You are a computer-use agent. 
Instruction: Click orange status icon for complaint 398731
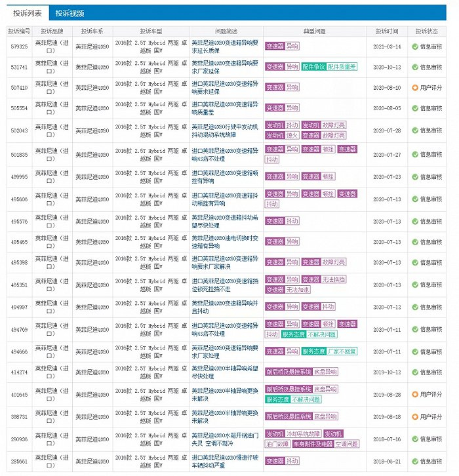click(x=415, y=417)
